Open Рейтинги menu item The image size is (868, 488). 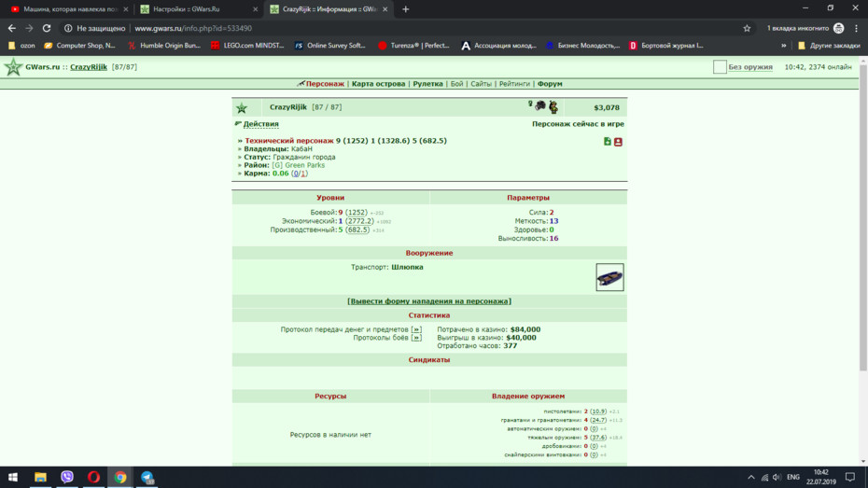tap(514, 84)
